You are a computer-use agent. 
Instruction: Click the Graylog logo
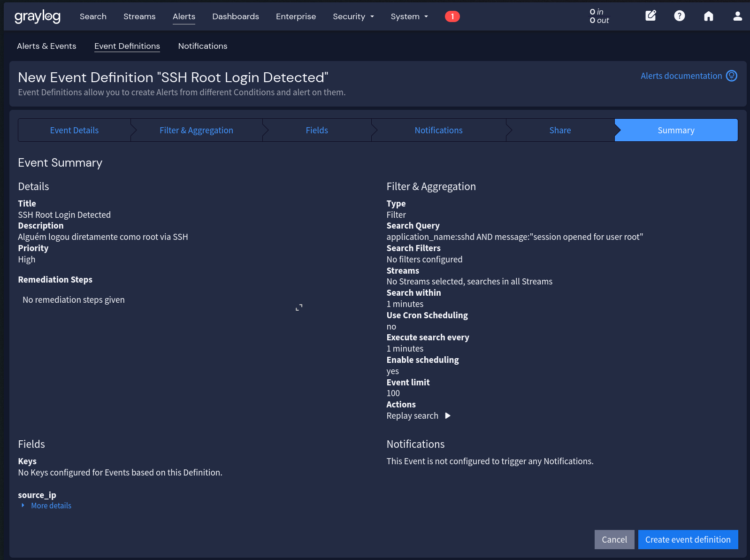tap(38, 16)
